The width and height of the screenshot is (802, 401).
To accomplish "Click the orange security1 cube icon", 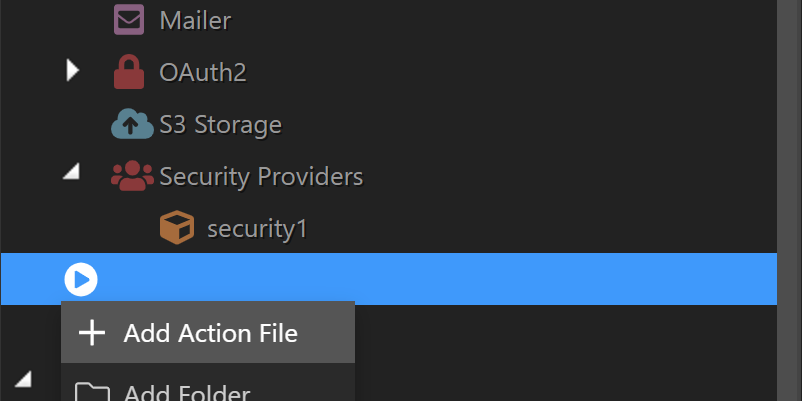I will click(177, 228).
